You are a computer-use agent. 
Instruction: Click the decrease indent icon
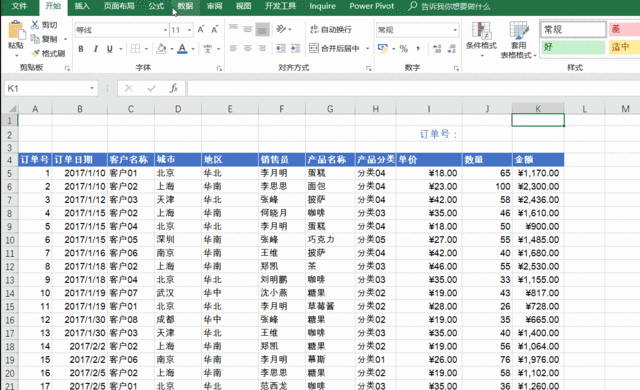280,49
